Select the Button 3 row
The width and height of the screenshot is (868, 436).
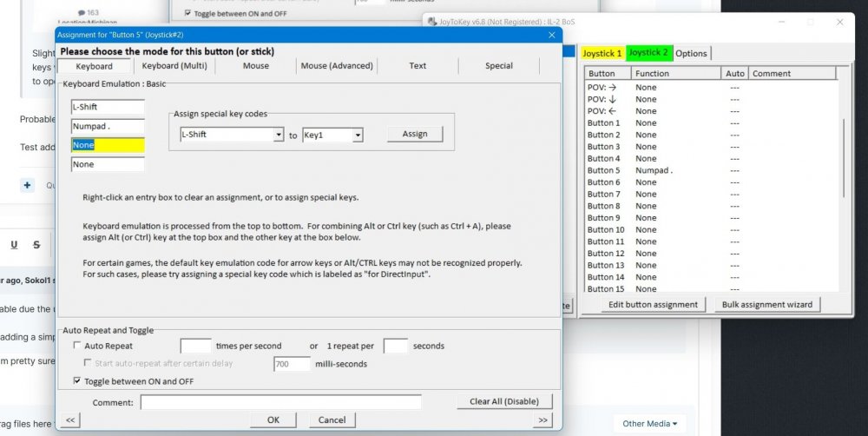coord(710,147)
